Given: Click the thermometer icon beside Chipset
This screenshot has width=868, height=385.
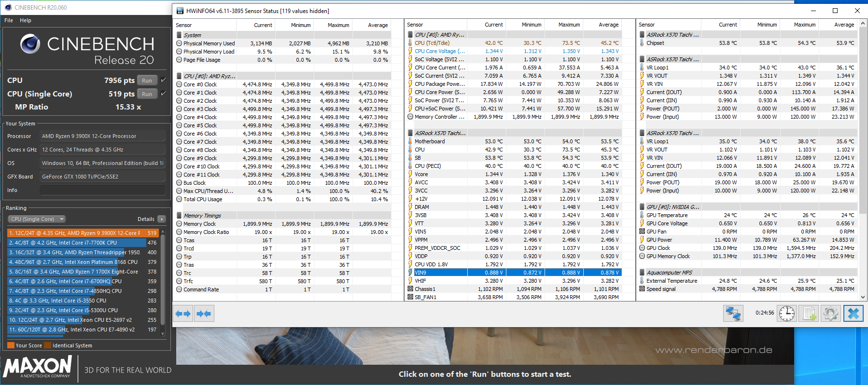Looking at the screenshot, I should pyautogui.click(x=642, y=43).
